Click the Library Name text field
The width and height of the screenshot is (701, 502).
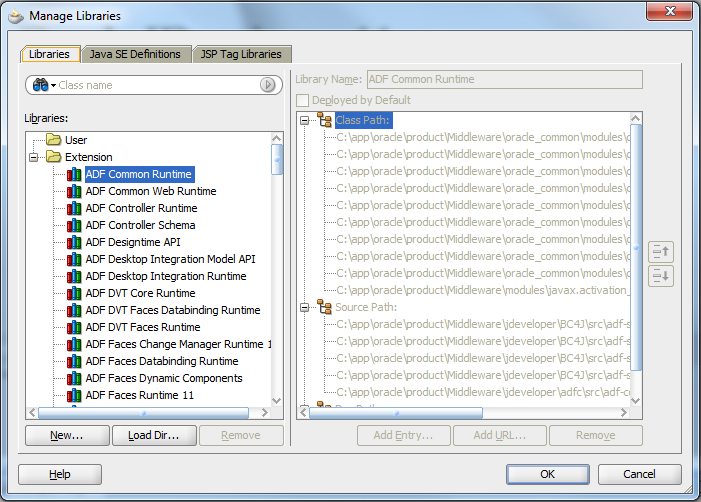(505, 80)
